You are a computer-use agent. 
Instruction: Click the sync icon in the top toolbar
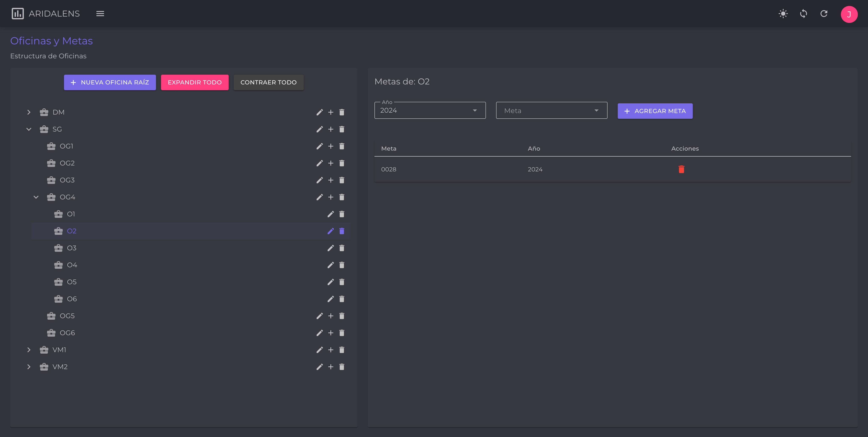[803, 14]
